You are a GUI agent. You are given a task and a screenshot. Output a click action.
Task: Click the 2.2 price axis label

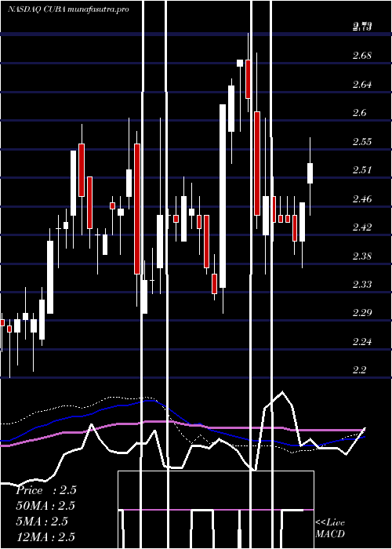click(360, 369)
